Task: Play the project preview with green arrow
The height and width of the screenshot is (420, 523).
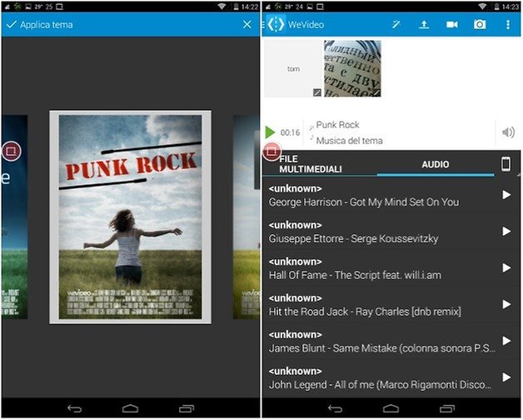Action: [270, 132]
